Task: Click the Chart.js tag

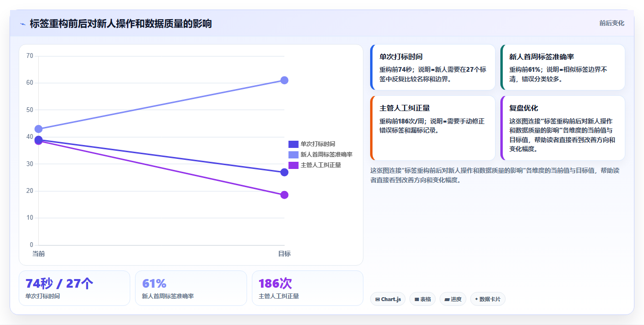Action: tap(388, 299)
